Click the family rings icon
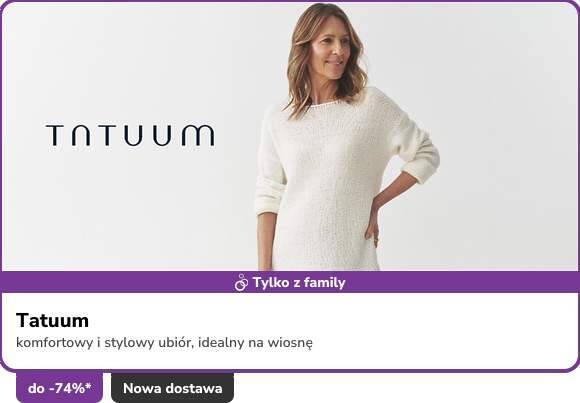 241,283
